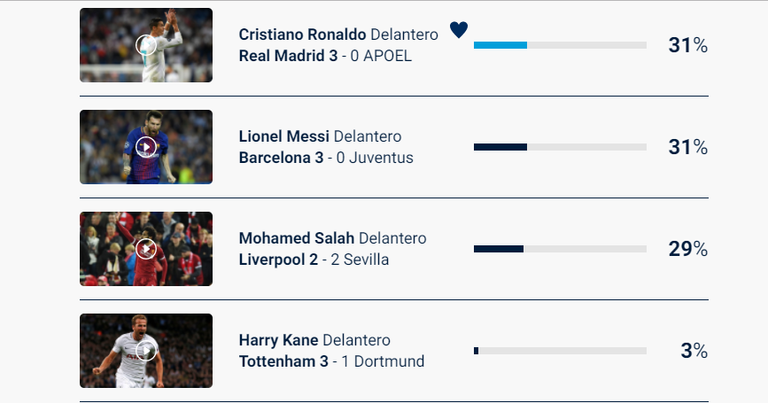768x403 pixels.
Task: Open Liverpool 2 - 2 Sevilla match
Action: coord(314,260)
